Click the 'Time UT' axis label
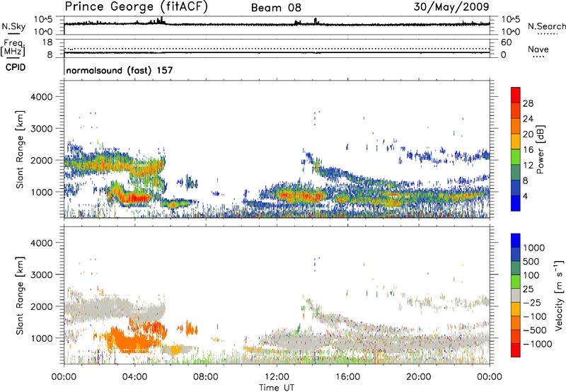 click(277, 388)
